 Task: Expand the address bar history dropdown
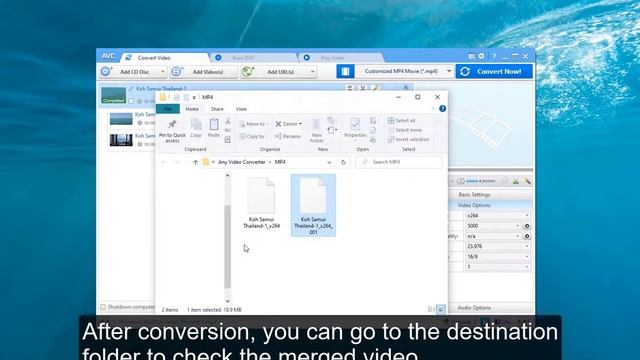tap(329, 162)
